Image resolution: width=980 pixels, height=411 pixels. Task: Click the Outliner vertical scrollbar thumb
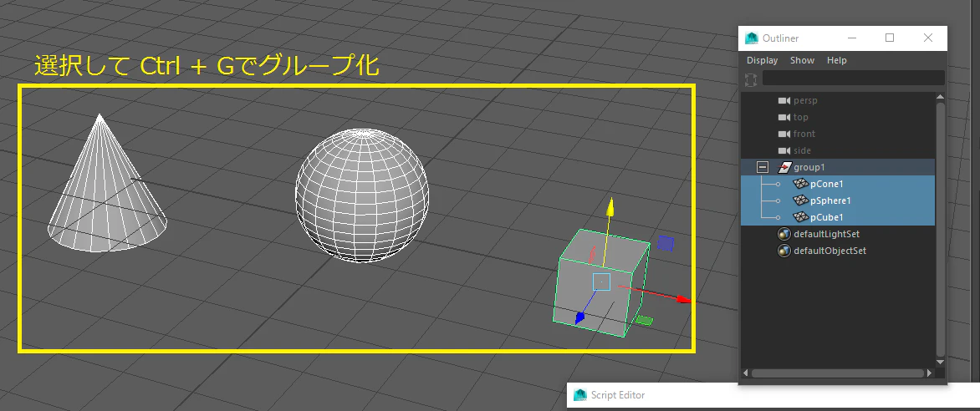pos(940,228)
